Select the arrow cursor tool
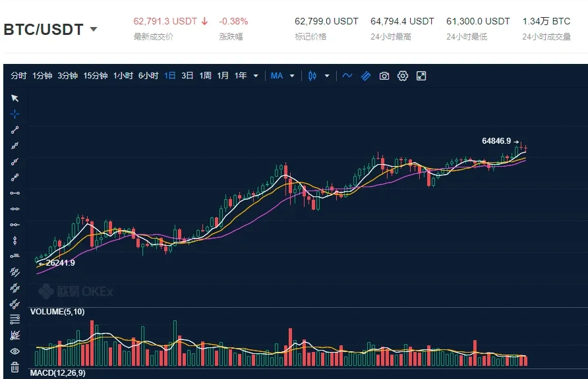This screenshot has width=588, height=379. pos(15,98)
